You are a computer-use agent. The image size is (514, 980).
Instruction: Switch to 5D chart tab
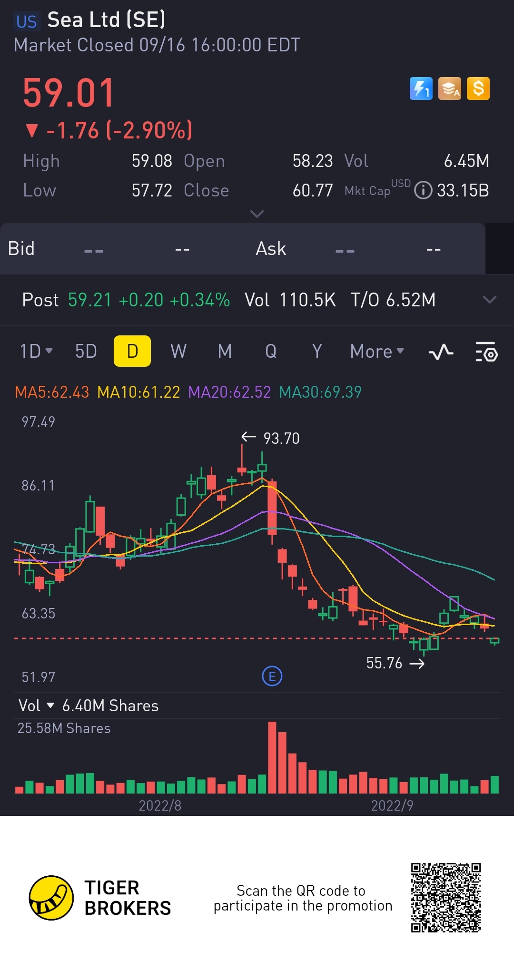[86, 352]
